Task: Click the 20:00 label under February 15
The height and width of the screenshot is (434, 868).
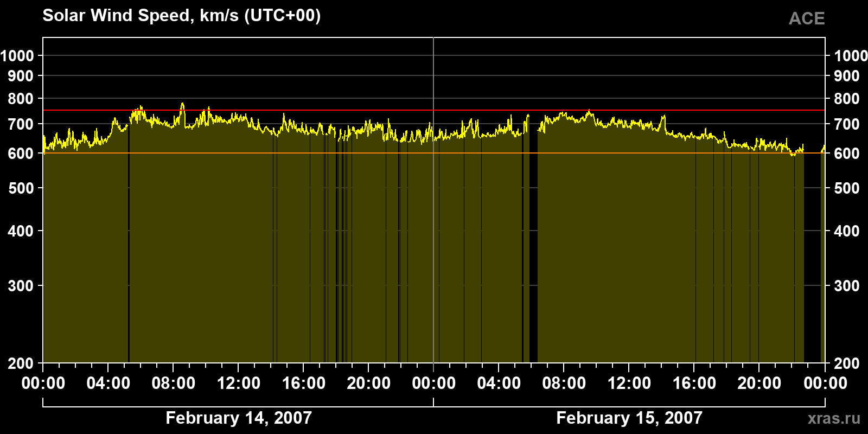Action: [x=759, y=384]
